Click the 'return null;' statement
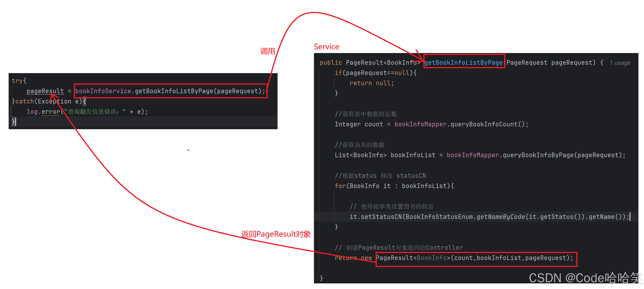The image size is (644, 289). click(372, 83)
